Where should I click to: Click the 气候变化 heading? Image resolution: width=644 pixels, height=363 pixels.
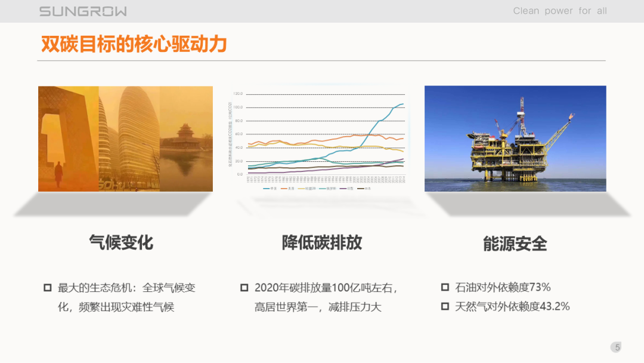[121, 242]
